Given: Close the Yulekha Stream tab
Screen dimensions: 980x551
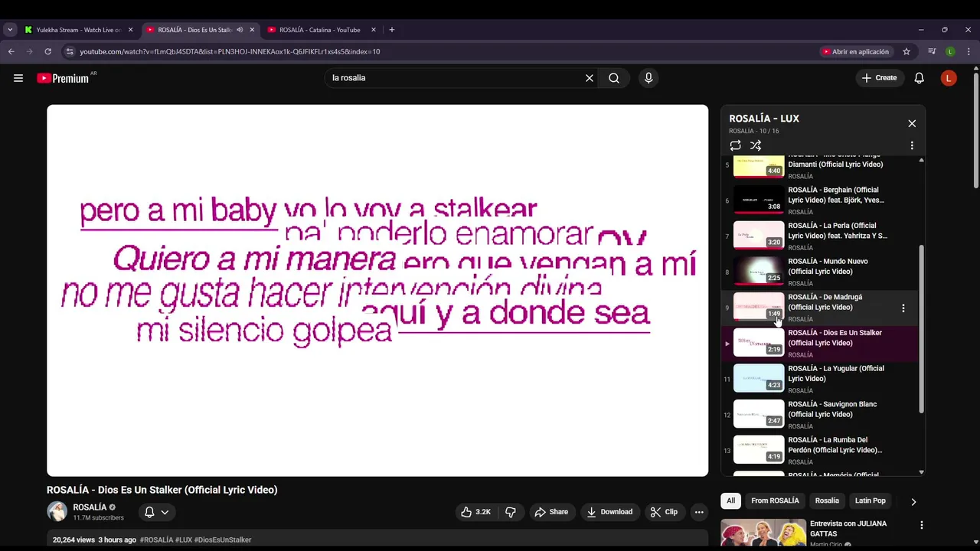Looking at the screenshot, I should (130, 30).
